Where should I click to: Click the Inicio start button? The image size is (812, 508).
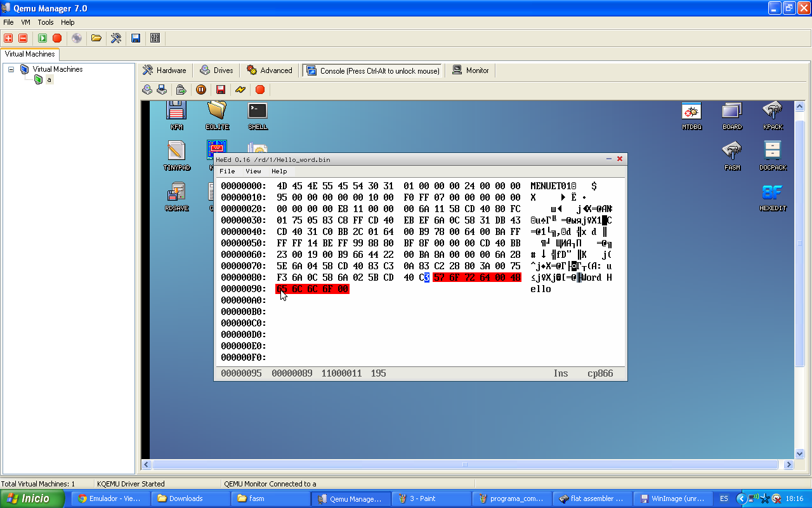tap(32, 498)
